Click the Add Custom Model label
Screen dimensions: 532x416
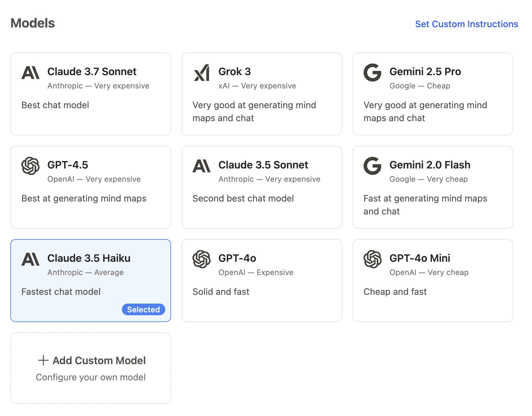click(x=99, y=361)
